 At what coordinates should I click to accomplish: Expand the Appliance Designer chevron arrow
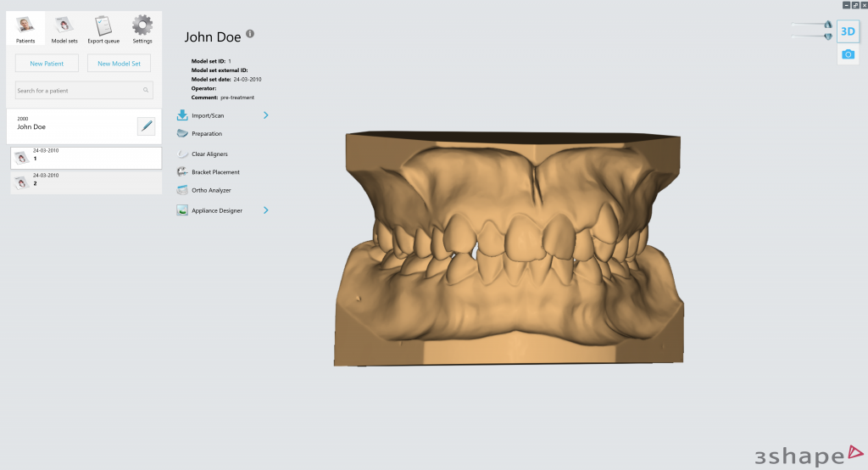[x=265, y=210]
